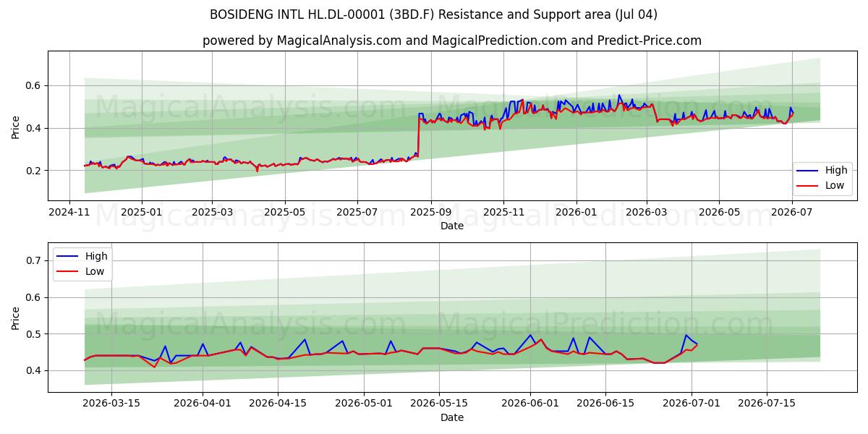The height and width of the screenshot is (434, 868).
Task: Click the bottom chart x-axis label 2026-04-15
Action: pos(278,404)
